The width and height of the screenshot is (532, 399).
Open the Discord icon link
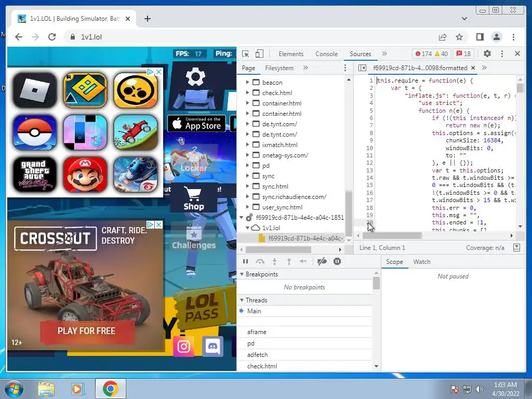212,347
